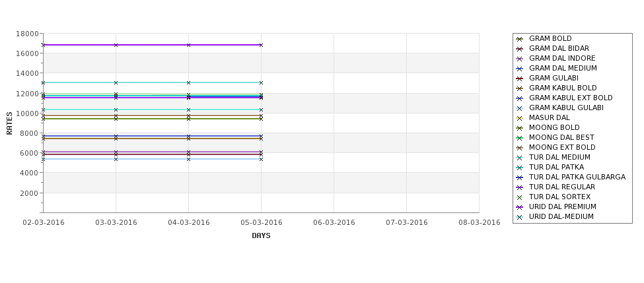Click the MOONG DAL BEST legend marker

point(520,138)
